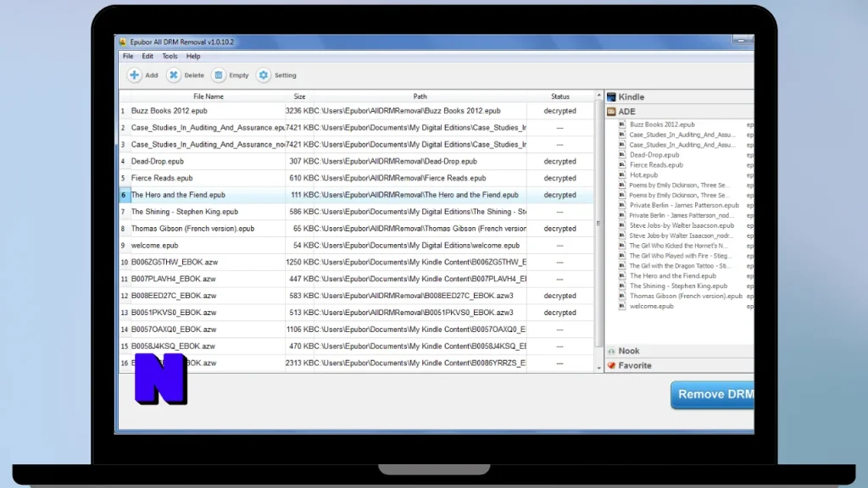Screen dimensions: 868x488
Task: Sort by Path column header
Action: click(420, 97)
